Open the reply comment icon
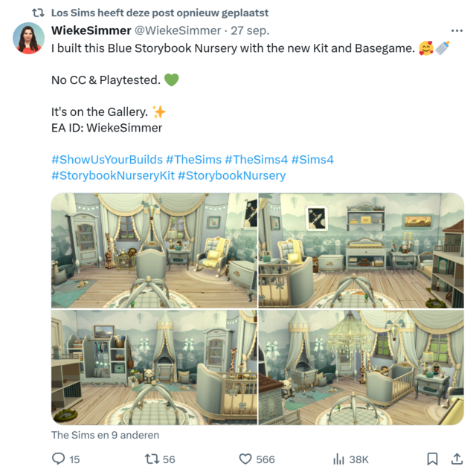Viewport: 476px width, 475px height. coord(58,459)
